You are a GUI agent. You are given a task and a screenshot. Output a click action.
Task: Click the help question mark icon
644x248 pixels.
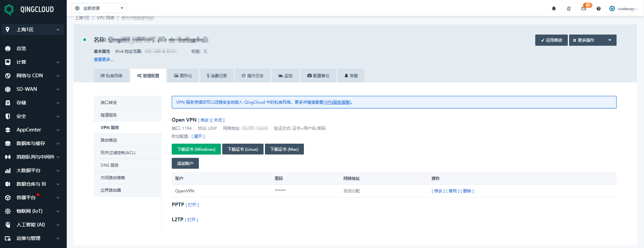(x=599, y=8)
